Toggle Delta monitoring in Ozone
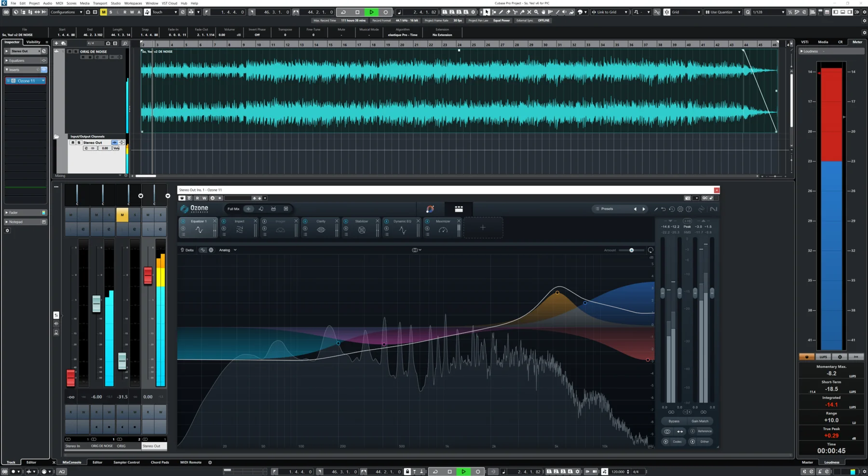Image resolution: width=868 pixels, height=476 pixels. point(188,250)
